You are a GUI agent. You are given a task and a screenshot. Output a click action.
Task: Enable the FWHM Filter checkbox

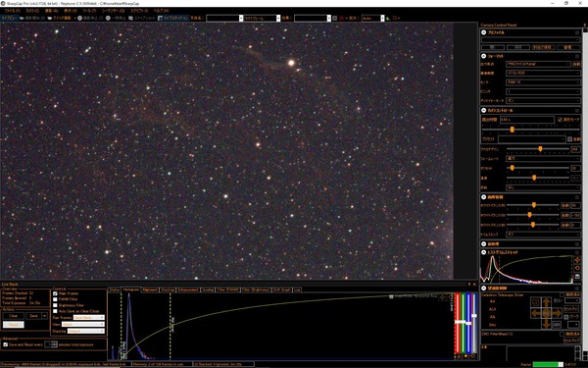pos(55,299)
